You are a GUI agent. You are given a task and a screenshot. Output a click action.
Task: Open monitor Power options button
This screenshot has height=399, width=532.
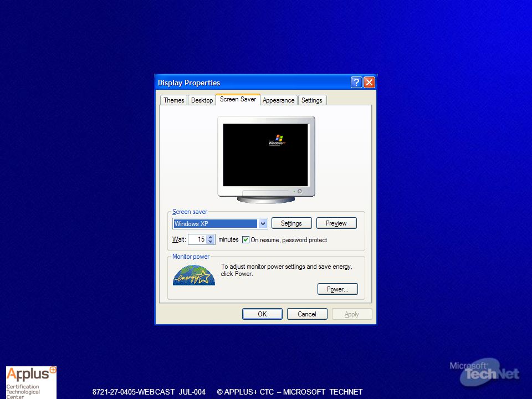click(337, 289)
